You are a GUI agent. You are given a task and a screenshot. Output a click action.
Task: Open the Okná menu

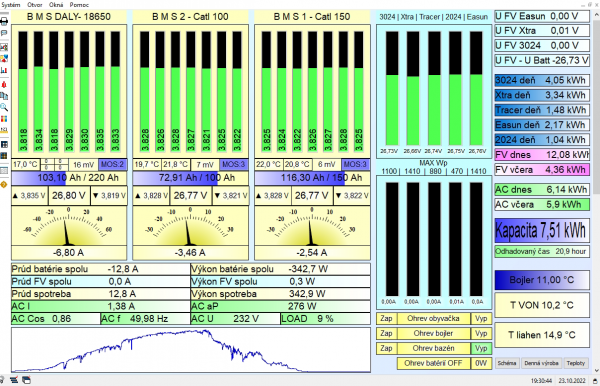click(56, 5)
